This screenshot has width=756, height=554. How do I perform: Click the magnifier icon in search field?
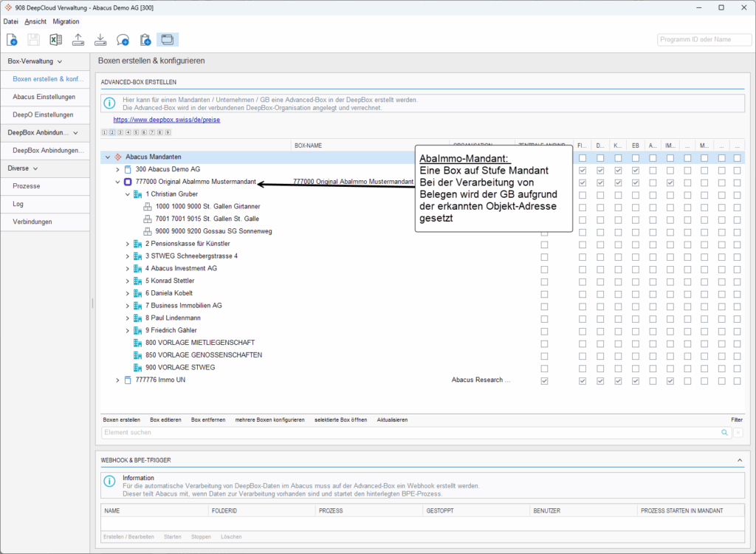pos(725,432)
